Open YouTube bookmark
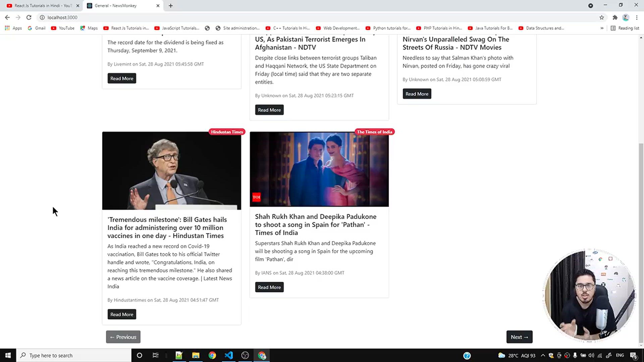 (63, 28)
